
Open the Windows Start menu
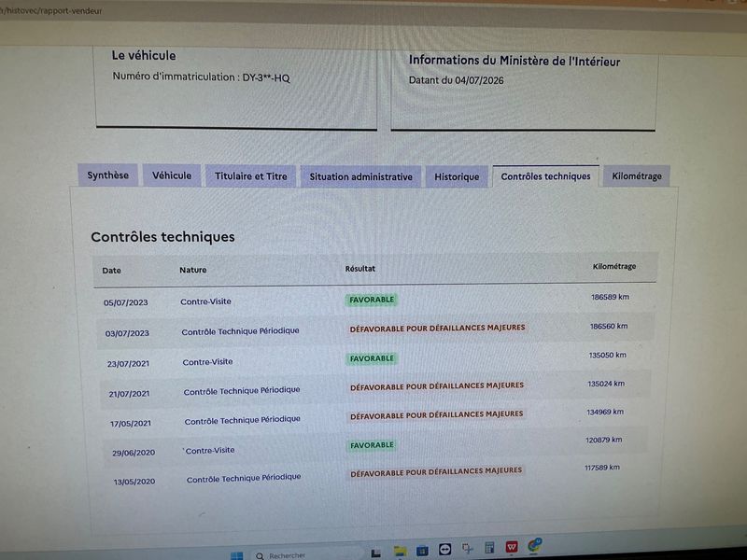point(237,555)
